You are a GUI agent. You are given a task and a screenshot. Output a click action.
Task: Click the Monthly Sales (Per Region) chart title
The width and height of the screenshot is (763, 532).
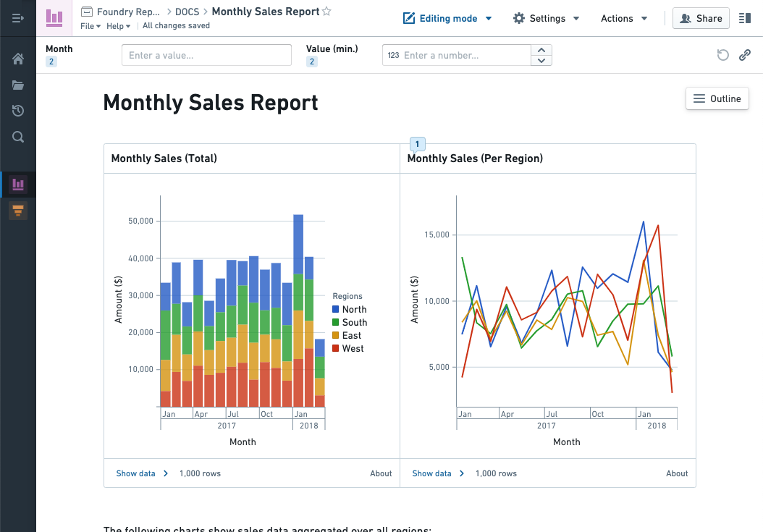pos(475,159)
